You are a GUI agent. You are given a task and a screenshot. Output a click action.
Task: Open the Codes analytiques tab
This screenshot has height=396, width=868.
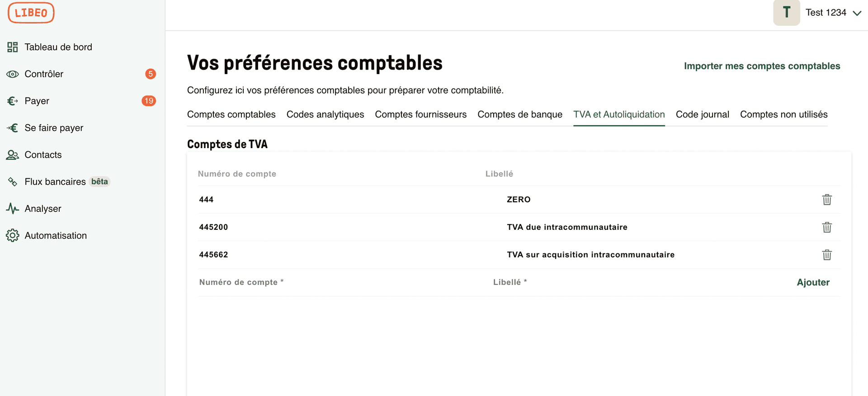click(325, 114)
